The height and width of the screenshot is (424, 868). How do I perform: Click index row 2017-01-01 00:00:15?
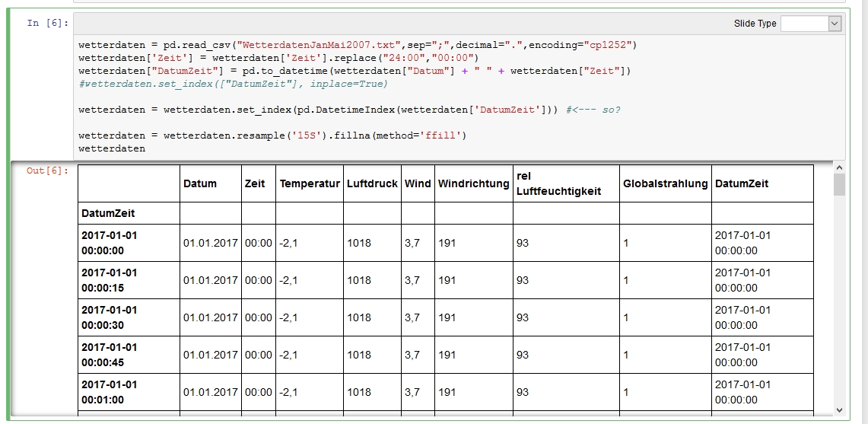click(129, 280)
